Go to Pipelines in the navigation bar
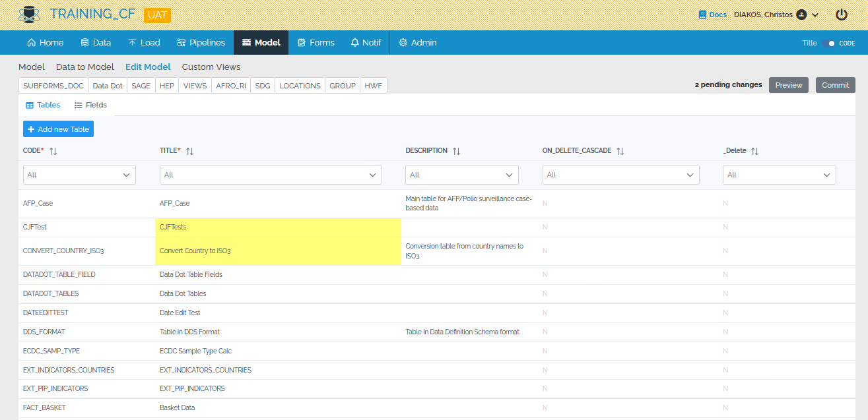 [x=201, y=43]
